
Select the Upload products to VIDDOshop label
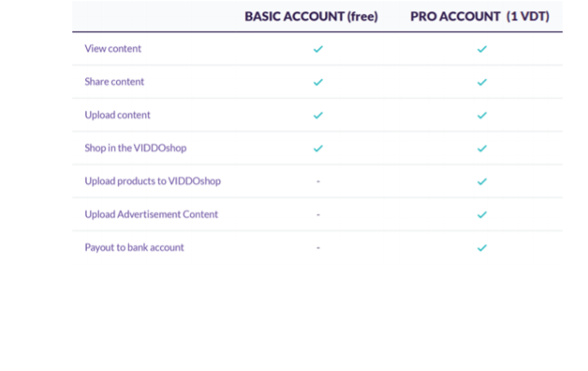click(152, 181)
